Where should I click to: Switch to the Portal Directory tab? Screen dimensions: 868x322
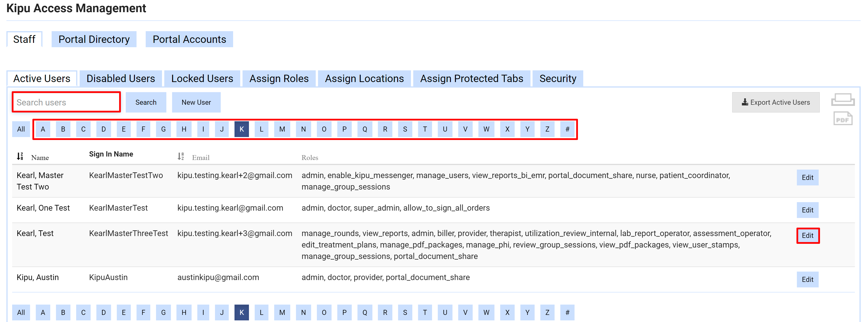pos(94,39)
